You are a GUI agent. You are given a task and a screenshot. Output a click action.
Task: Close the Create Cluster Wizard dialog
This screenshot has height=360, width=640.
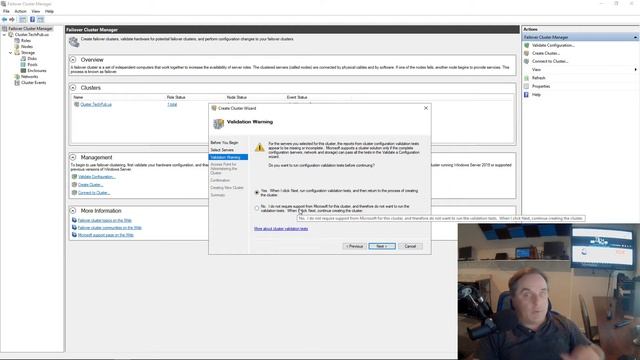click(426, 108)
